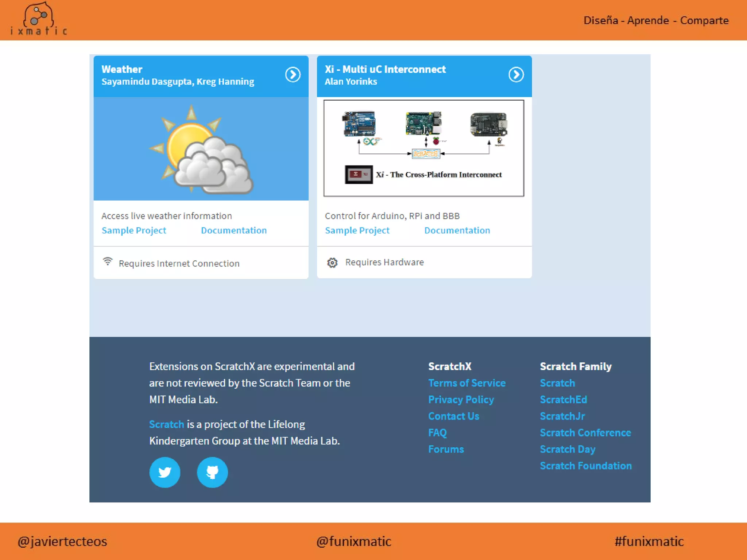Click the Weather card title header
Image resolution: width=747 pixels, height=560 pixels.
tap(122, 69)
